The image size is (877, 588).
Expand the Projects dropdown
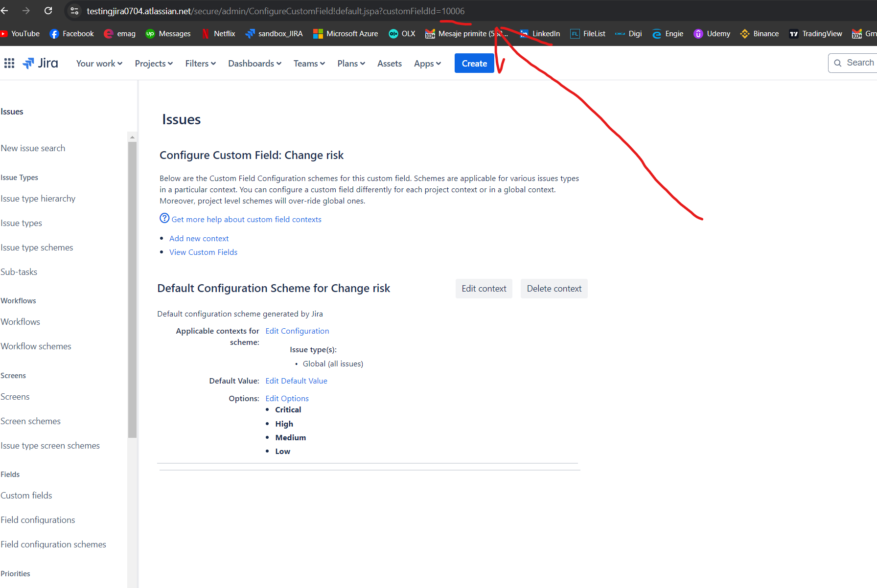coord(154,64)
